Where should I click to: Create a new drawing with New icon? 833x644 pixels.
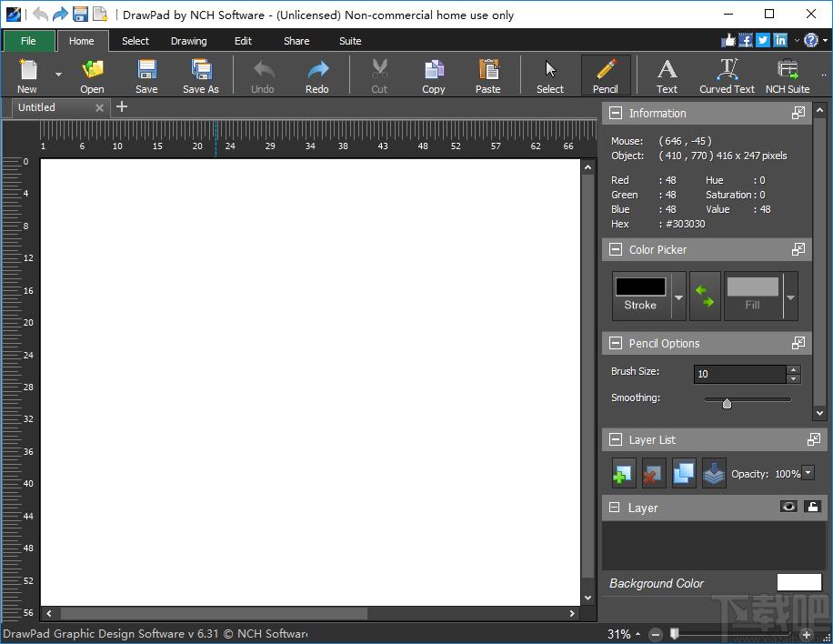pos(27,75)
